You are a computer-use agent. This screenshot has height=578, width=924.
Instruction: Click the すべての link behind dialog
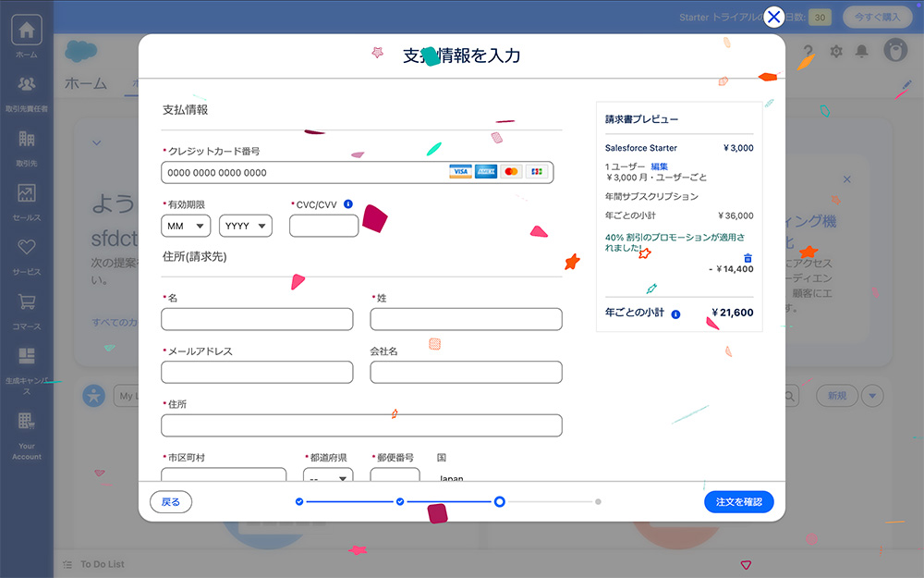[x=115, y=322]
